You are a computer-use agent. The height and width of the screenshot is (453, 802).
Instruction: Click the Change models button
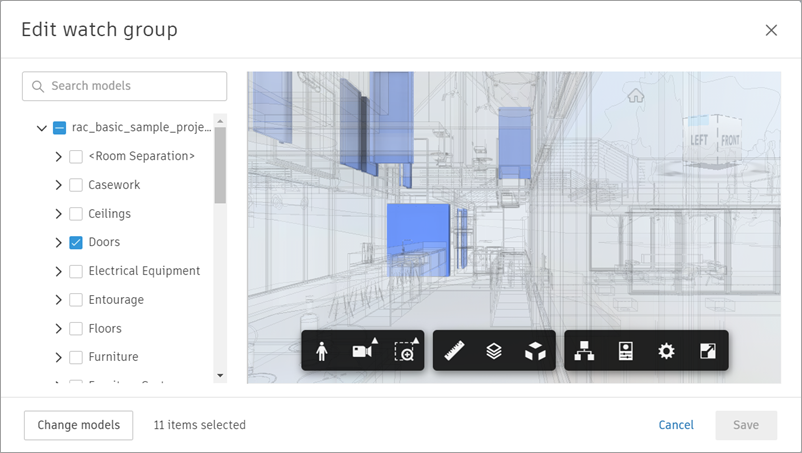click(78, 425)
